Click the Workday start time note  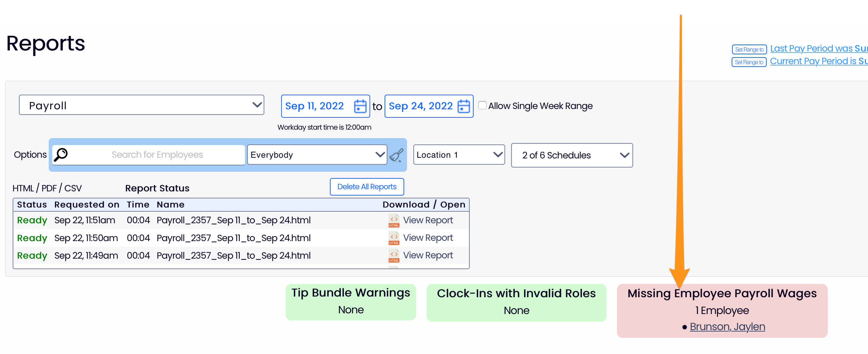pyautogui.click(x=324, y=127)
